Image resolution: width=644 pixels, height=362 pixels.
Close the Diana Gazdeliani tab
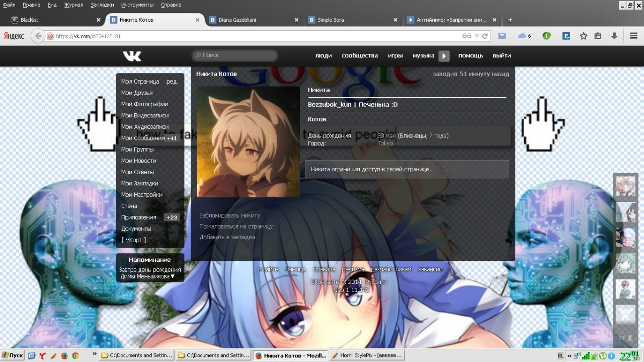tap(297, 20)
